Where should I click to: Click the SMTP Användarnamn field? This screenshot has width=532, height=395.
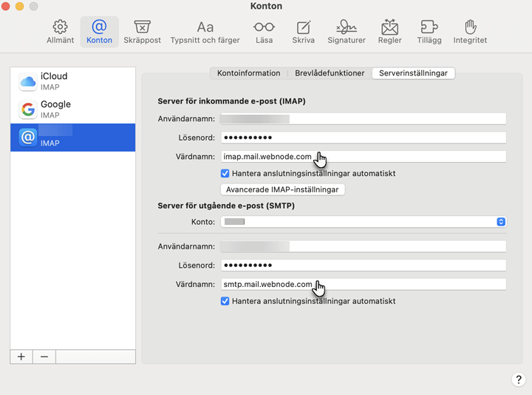coord(364,246)
